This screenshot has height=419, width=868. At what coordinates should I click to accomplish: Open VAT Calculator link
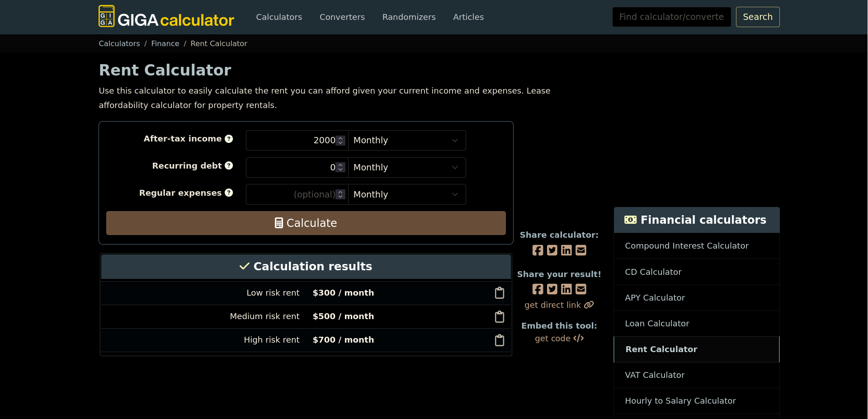pos(697,375)
